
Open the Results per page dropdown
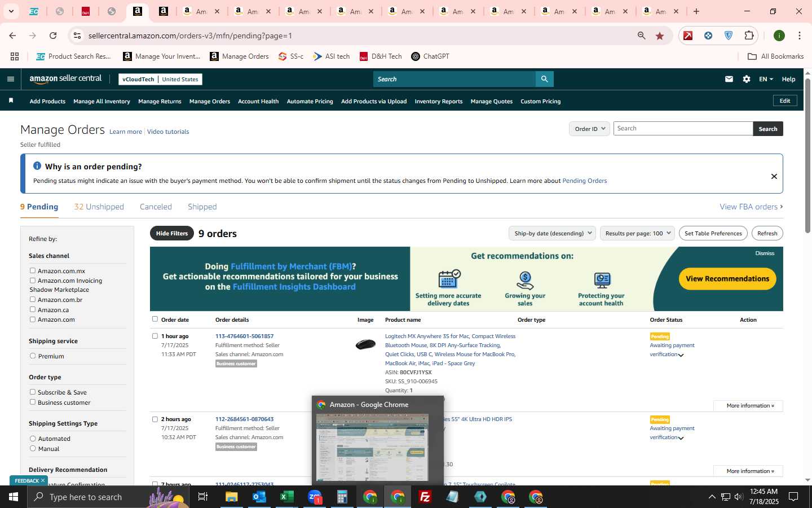(x=637, y=233)
